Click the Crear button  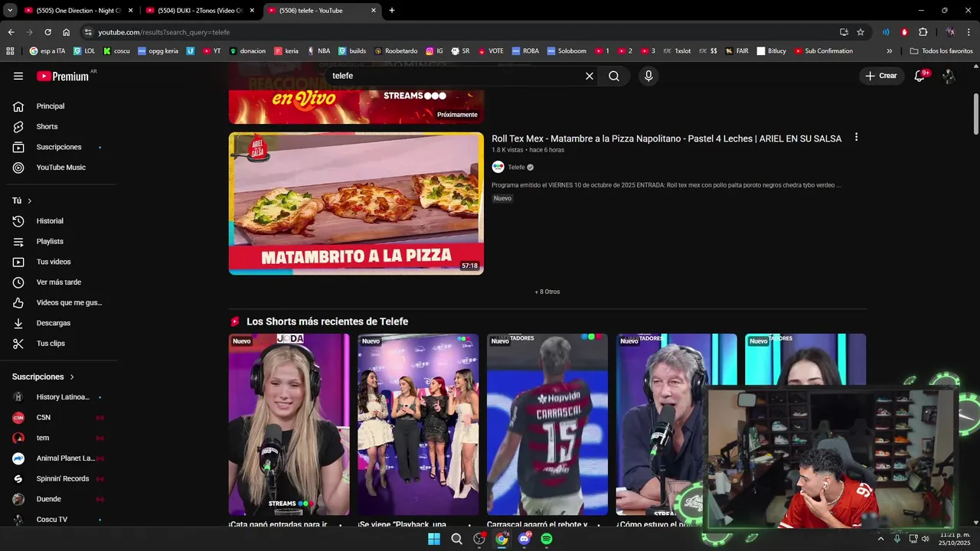tap(881, 76)
